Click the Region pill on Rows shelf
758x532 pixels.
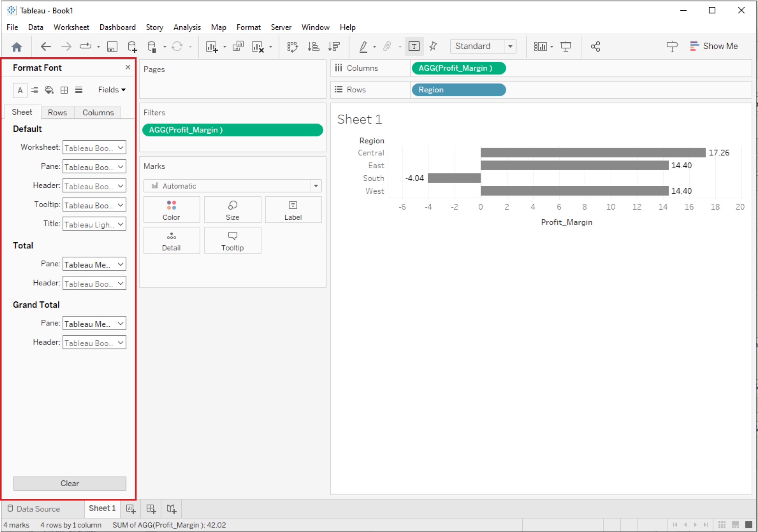[x=459, y=90]
